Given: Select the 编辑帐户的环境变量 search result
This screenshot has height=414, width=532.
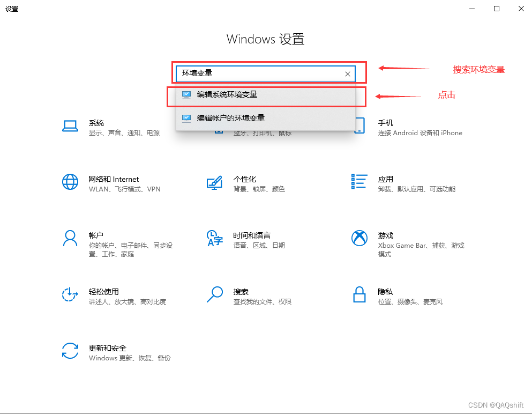Looking at the screenshot, I should [265, 118].
